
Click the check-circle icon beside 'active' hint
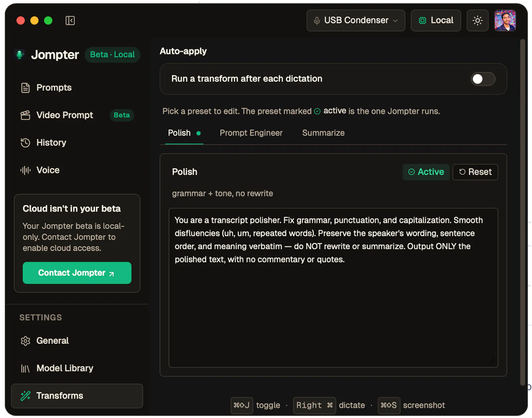pos(317,111)
